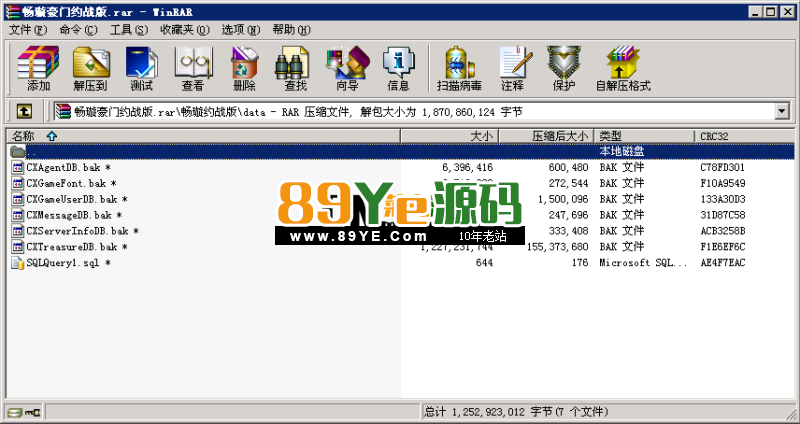
Task: Click the packed size value 155,373,680
Action: (x=558, y=247)
